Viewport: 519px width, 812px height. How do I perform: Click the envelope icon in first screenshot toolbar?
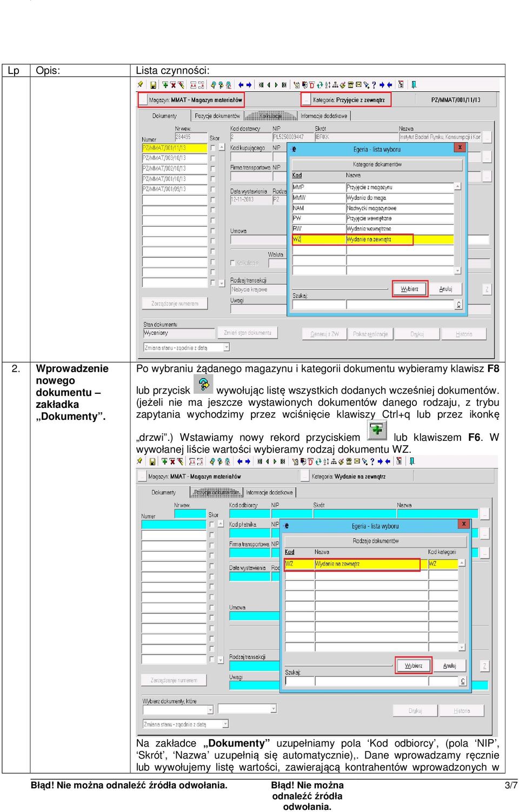click(x=358, y=85)
